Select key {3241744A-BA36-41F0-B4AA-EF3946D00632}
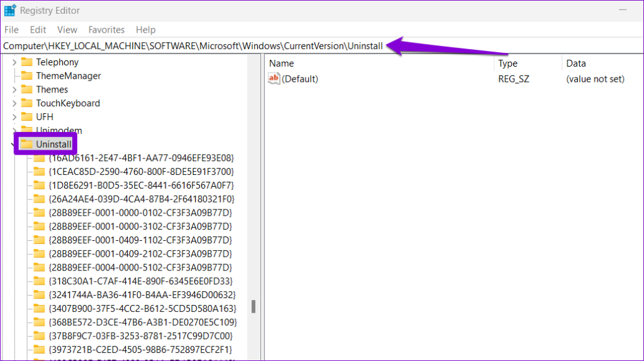The image size is (644, 361). pos(142,294)
